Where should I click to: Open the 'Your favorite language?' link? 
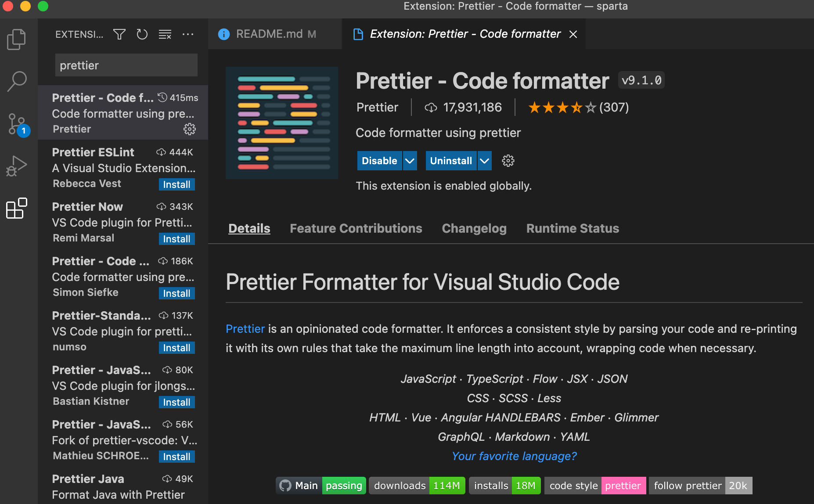tap(514, 456)
